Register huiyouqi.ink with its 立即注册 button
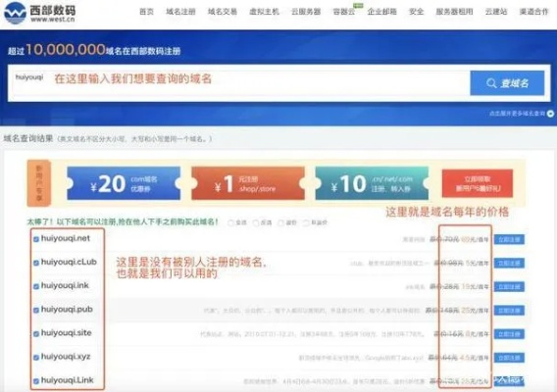This screenshot has width=557, height=392. (509, 286)
